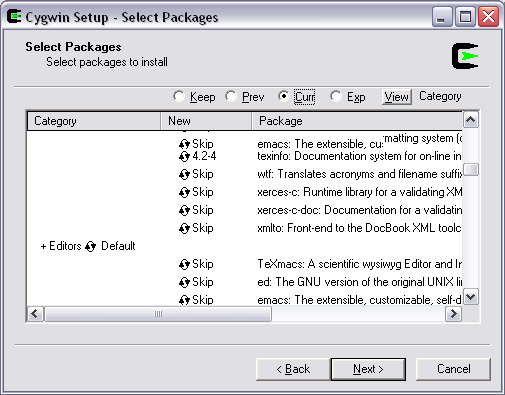Image resolution: width=505 pixels, height=395 pixels.
Task: Click cycle icon for ed package
Action: (184, 282)
